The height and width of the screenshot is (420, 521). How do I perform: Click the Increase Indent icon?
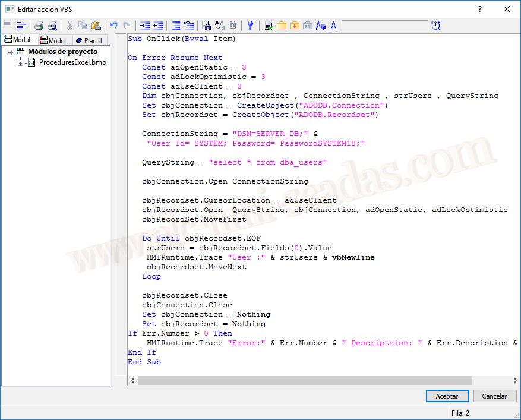[144, 26]
